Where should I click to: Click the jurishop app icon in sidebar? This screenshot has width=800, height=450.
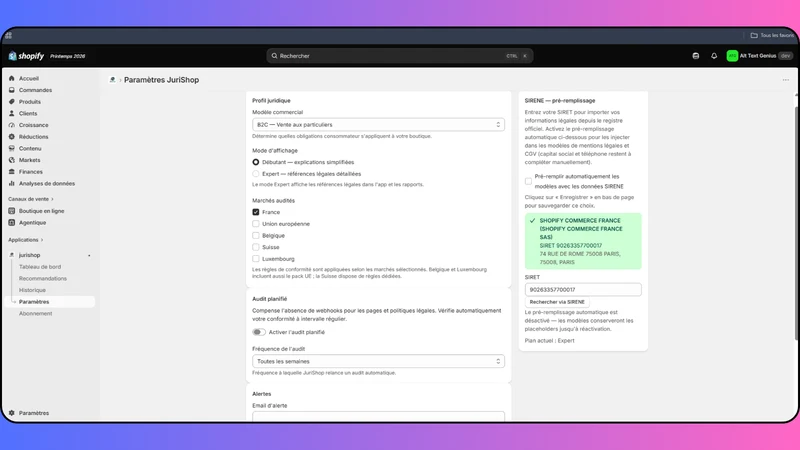click(x=12, y=255)
